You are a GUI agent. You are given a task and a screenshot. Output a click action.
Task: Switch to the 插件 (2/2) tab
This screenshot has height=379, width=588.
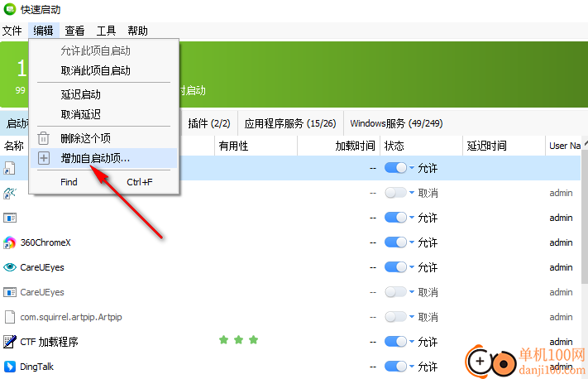click(x=209, y=123)
